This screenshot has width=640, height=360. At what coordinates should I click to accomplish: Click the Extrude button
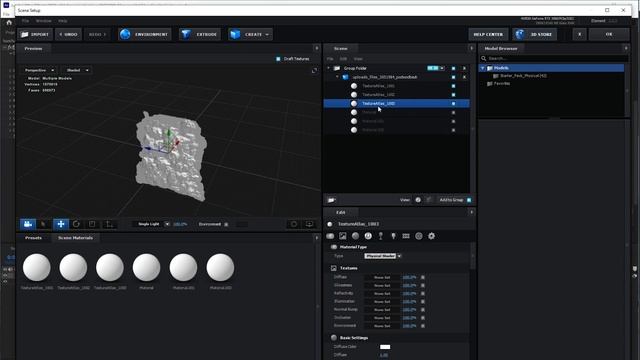click(200, 34)
